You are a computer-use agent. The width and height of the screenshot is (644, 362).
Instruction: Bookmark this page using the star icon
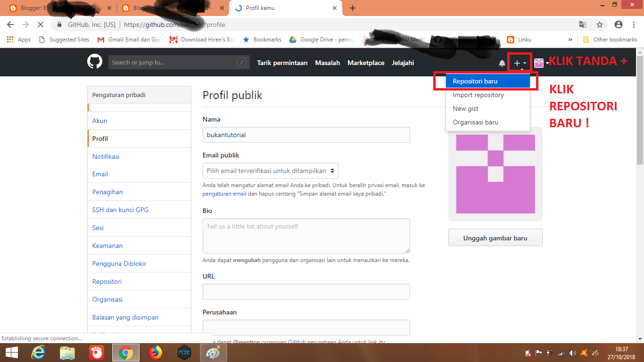click(599, 24)
